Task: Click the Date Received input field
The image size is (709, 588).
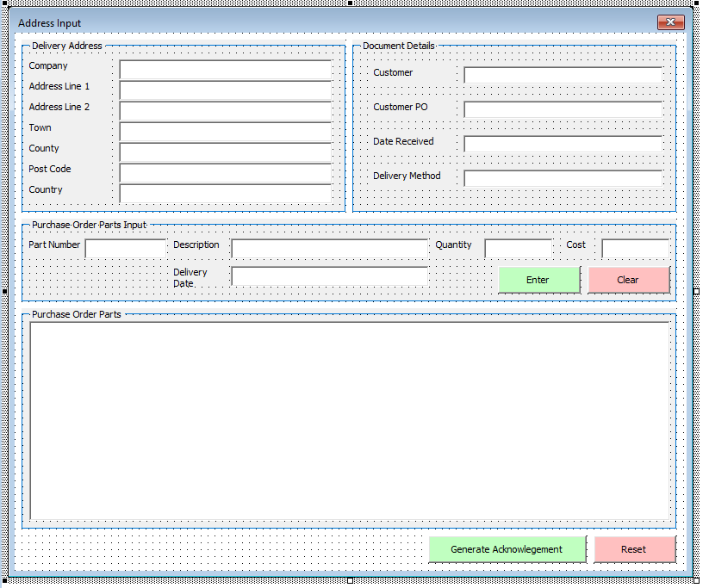Action: (x=562, y=144)
